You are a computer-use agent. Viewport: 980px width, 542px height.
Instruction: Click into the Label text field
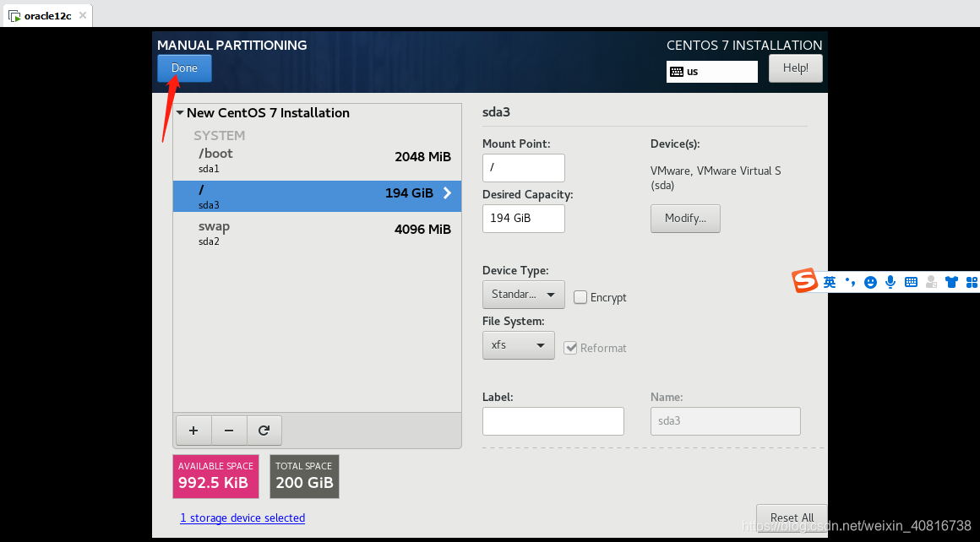coord(553,421)
